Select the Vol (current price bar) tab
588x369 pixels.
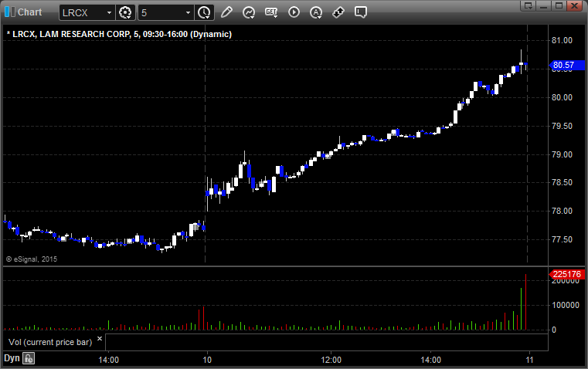(x=49, y=341)
